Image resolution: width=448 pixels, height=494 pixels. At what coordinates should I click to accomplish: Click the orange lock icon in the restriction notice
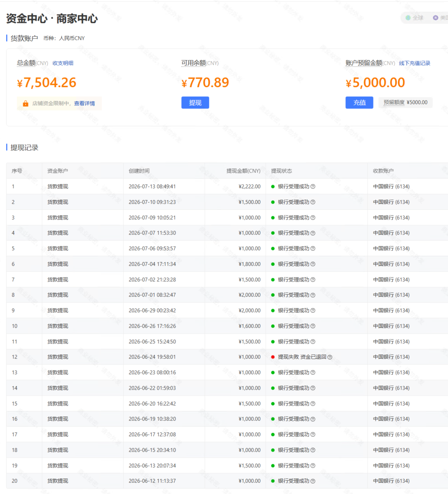tap(26, 103)
